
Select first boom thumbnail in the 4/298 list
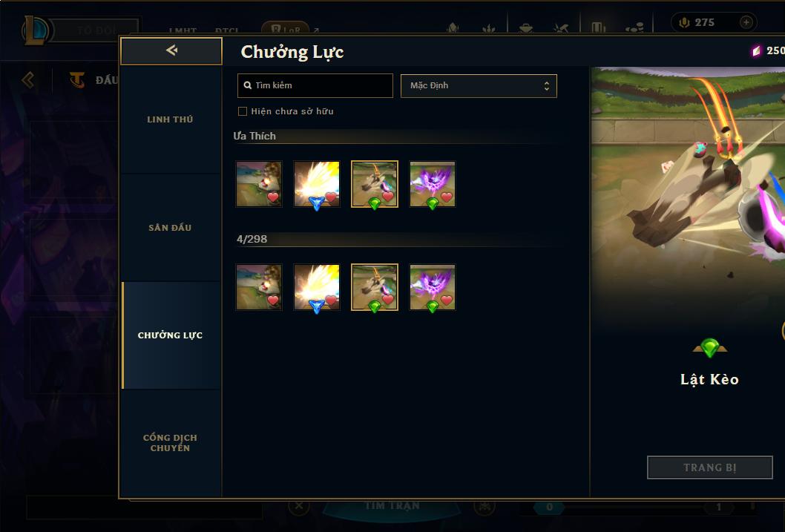[259, 286]
